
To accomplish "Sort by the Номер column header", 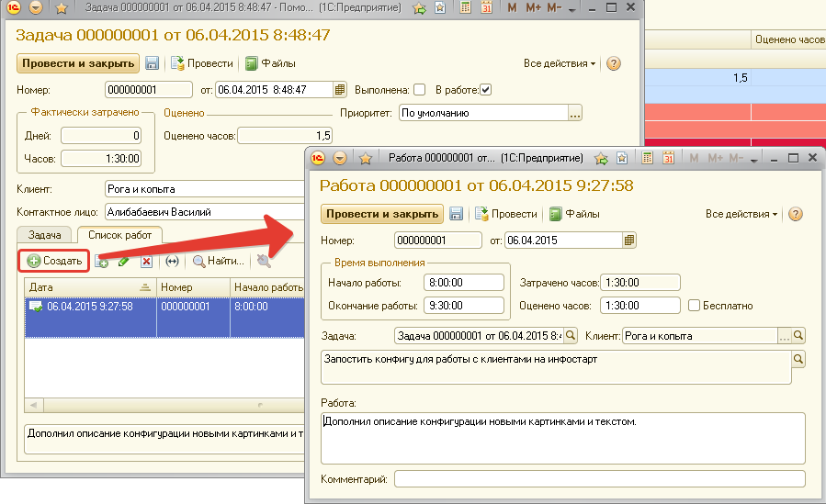I will pyautogui.click(x=193, y=287).
